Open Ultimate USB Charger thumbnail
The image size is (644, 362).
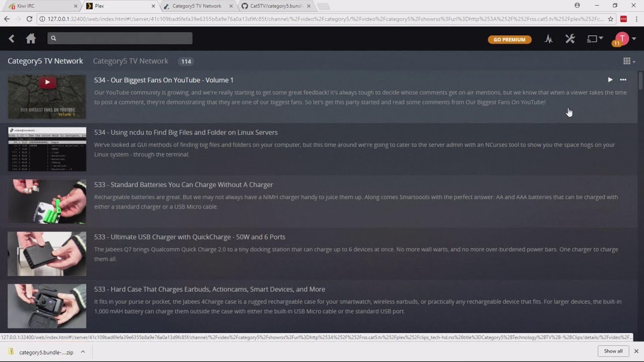coord(47,253)
